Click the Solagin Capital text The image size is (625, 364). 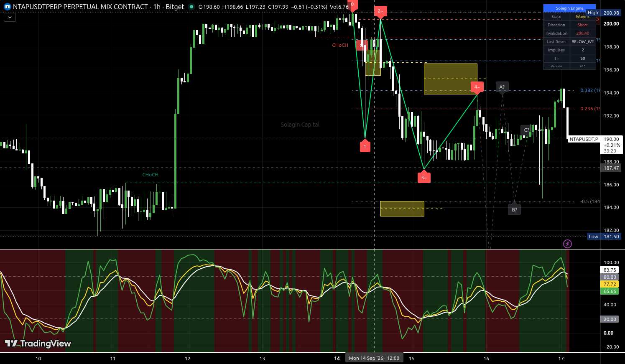[300, 125]
